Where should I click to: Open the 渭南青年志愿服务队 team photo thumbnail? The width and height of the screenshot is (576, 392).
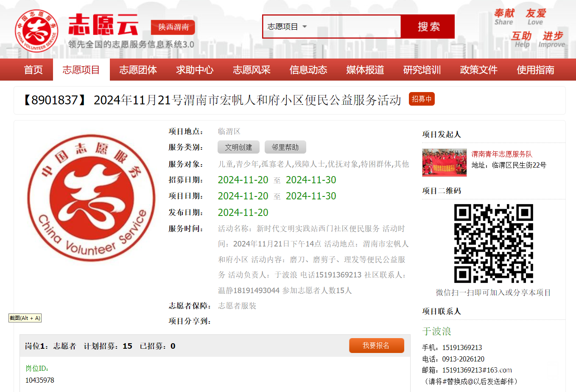click(444, 162)
